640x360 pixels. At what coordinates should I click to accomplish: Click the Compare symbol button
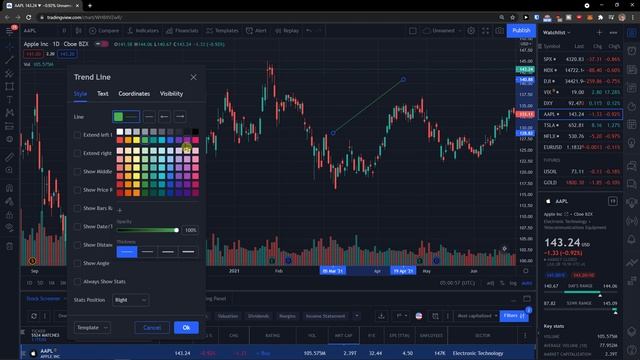104,31
